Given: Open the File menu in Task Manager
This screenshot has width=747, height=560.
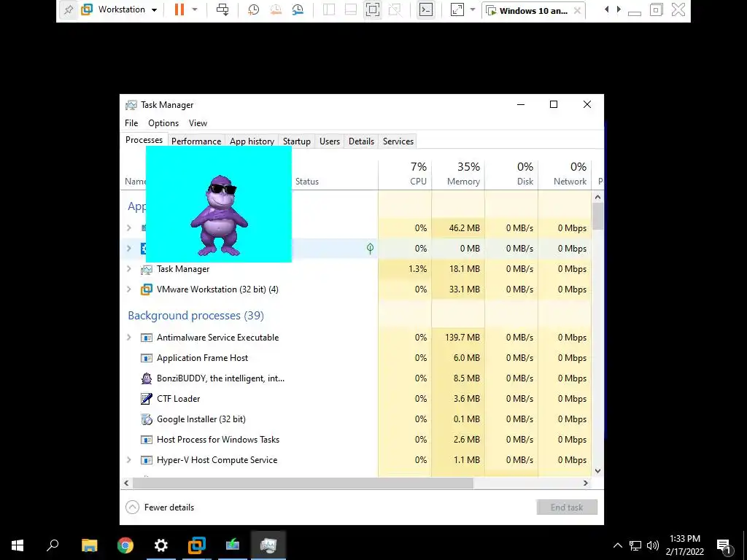Looking at the screenshot, I should coord(131,122).
